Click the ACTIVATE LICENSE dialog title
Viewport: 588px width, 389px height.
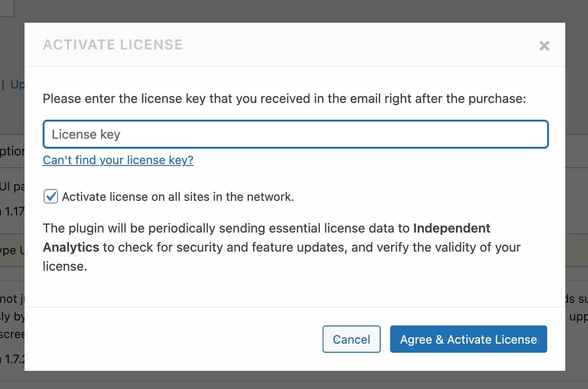[113, 45]
